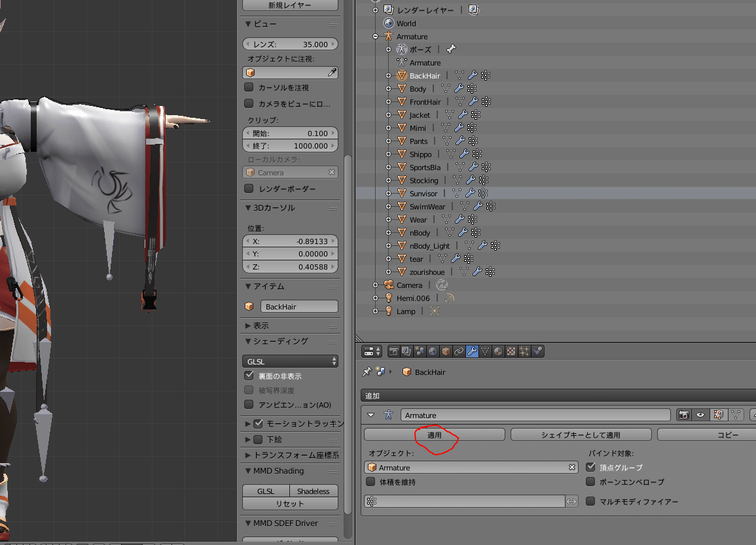Click the Shadeless button in MMD Shading
This screenshot has height=545, width=756.
[x=314, y=491]
